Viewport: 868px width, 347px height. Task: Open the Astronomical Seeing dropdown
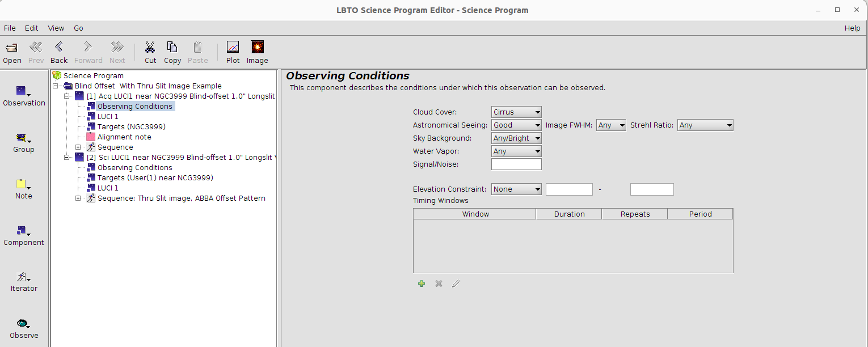[x=516, y=125]
